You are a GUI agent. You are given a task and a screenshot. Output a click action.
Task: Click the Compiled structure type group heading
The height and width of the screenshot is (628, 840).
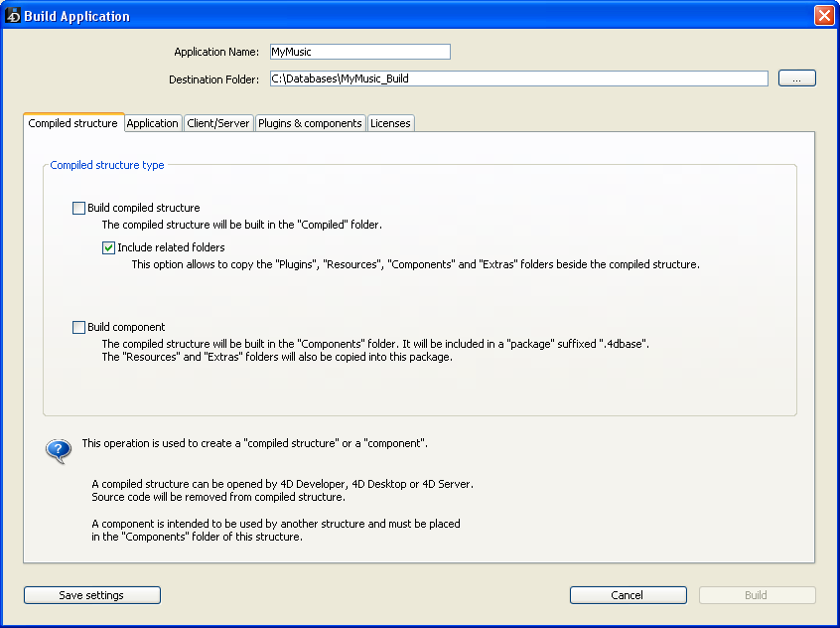tap(107, 165)
